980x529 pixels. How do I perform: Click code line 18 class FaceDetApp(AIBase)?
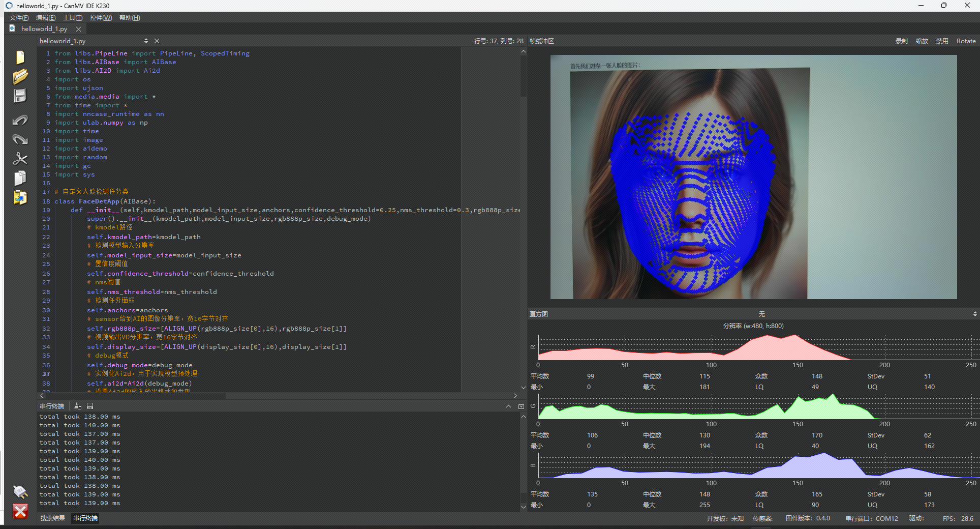click(x=105, y=201)
